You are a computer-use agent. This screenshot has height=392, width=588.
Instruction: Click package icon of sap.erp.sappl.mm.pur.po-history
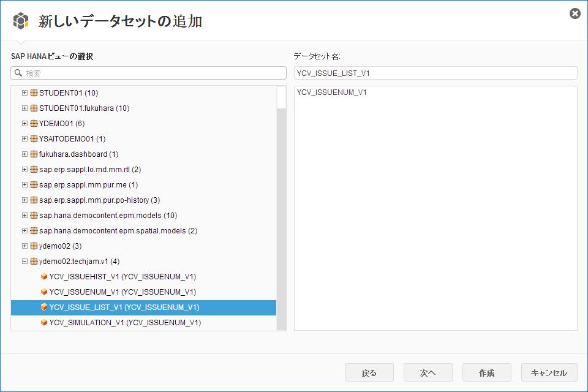pos(34,200)
